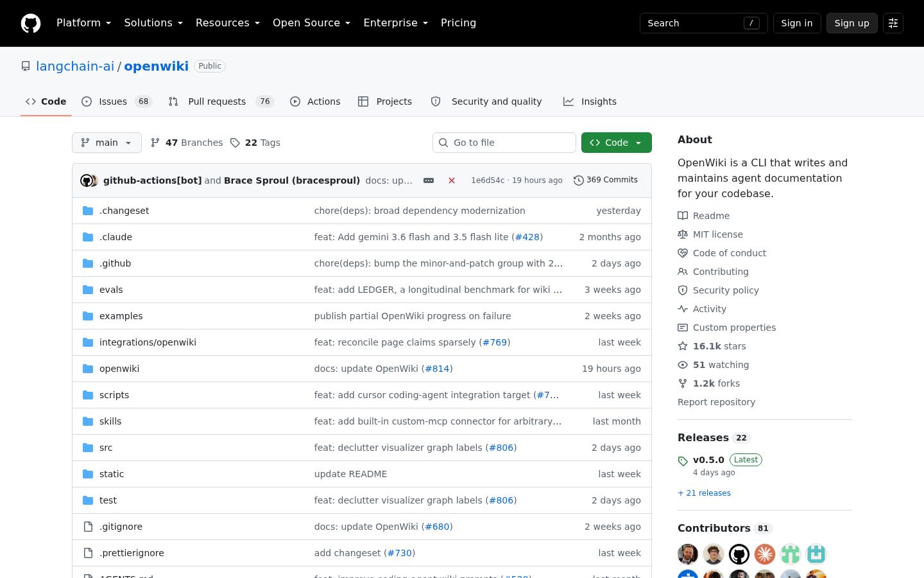Viewport: 924px width, 578px height.
Task: Click the Sign in button
Action: [x=797, y=23]
